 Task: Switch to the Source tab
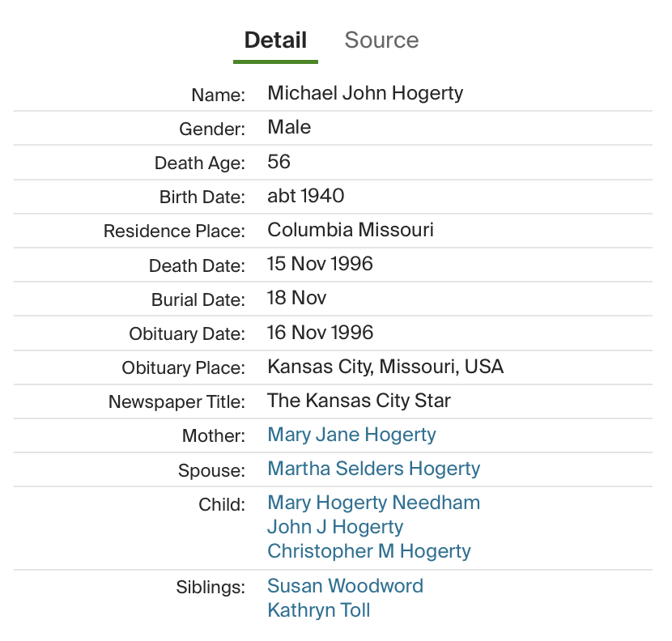coord(381,40)
